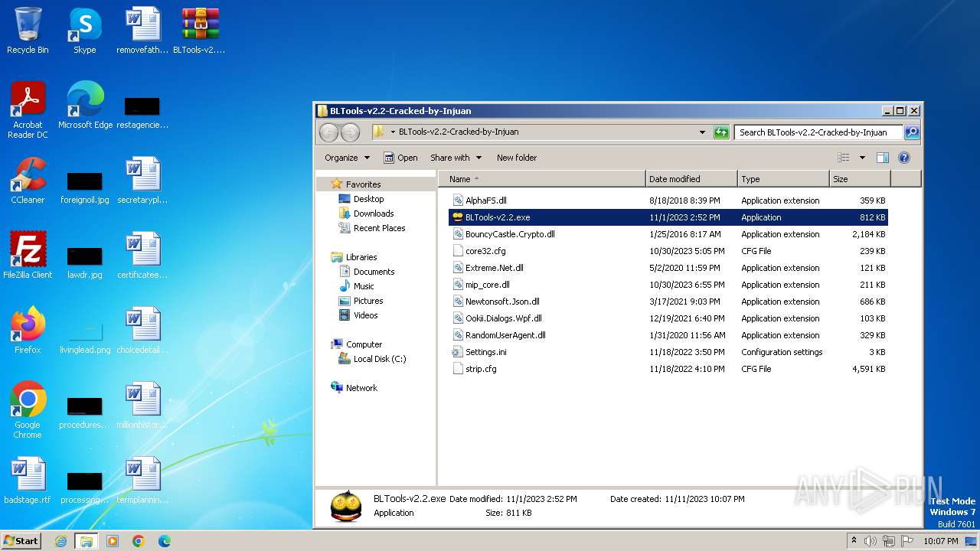Click the Explorer window button on taskbar
This screenshot has height=551, width=980.
(87, 541)
